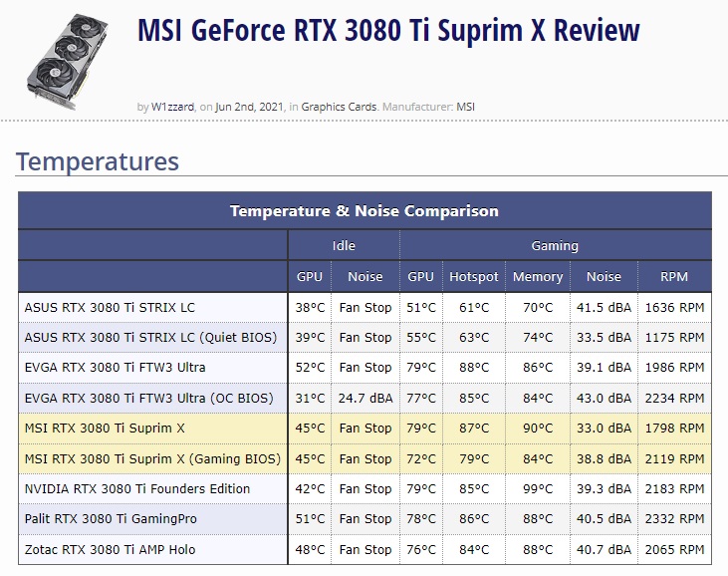The height and width of the screenshot is (576, 728).
Task: Click the 2119 RPM value
Action: click(x=674, y=459)
